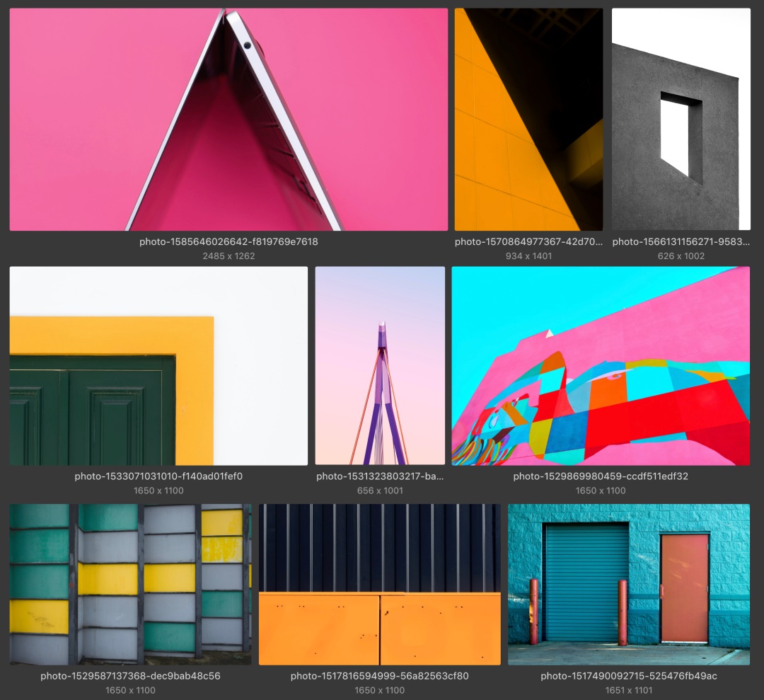This screenshot has height=700, width=764.
Task: Click dimensions under photo-1529869980459 filename
Action: [x=601, y=491]
